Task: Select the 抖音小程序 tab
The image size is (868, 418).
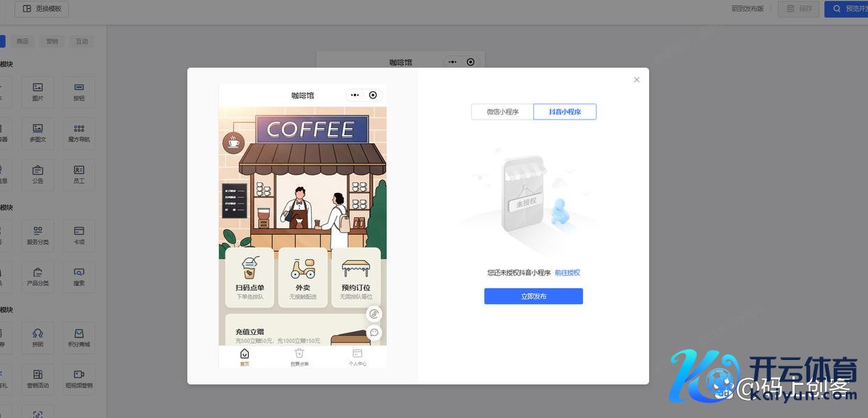Action: click(565, 112)
